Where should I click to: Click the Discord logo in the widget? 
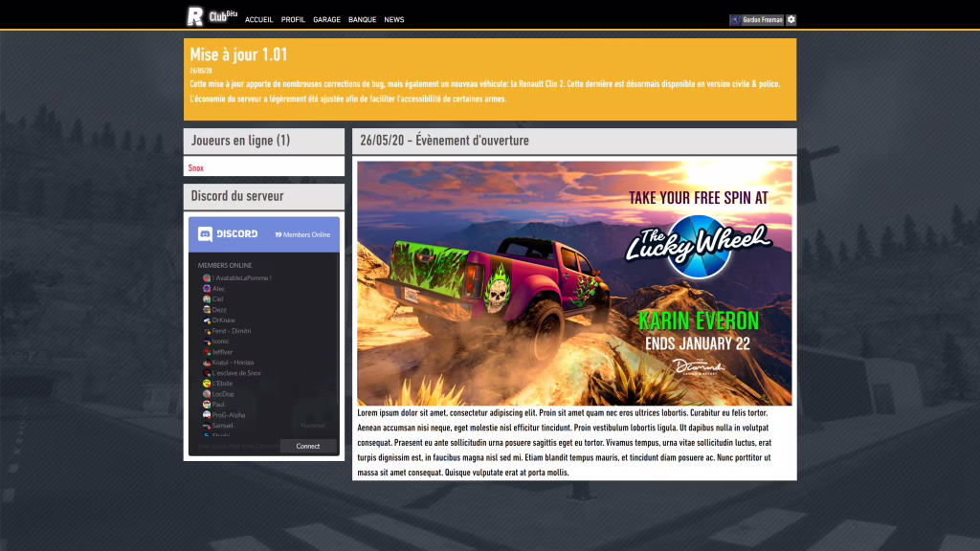coord(228,234)
